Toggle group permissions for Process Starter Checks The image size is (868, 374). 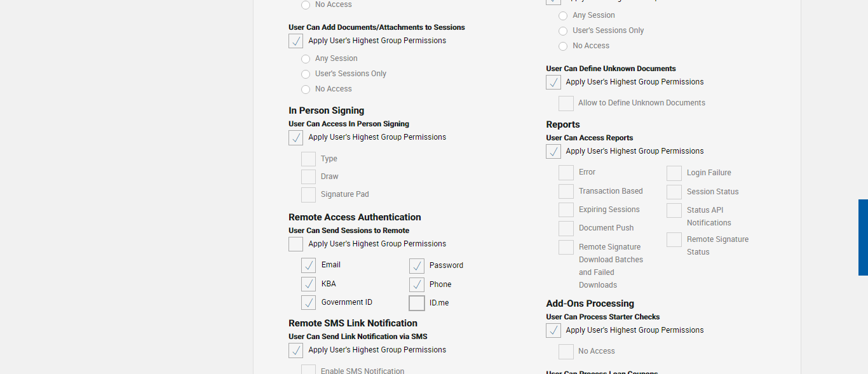553,331
